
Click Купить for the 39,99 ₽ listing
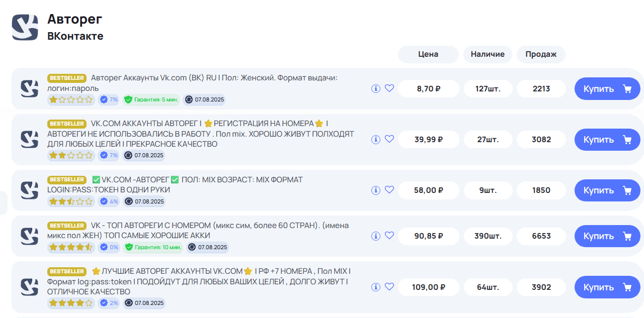point(607,140)
